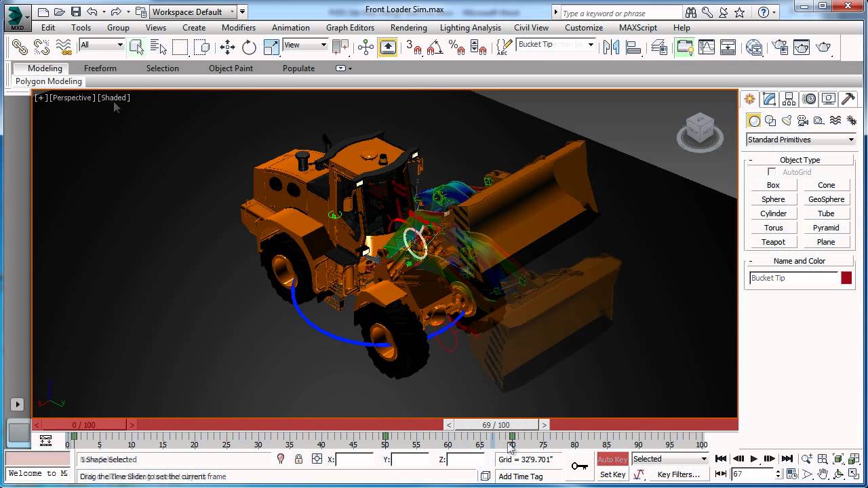Toggle Set Key mode
868x488 pixels.
point(612,474)
